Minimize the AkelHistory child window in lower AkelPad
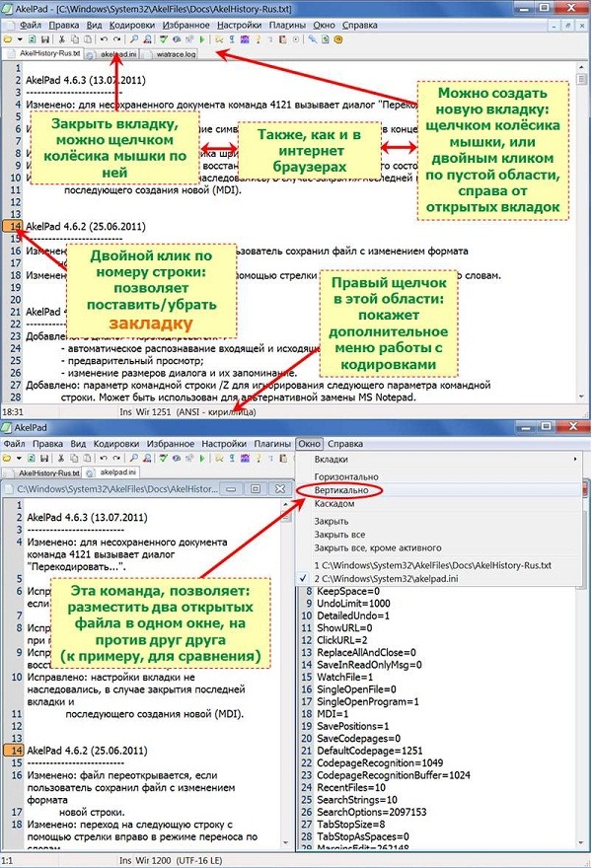592x868 pixels. 231,489
